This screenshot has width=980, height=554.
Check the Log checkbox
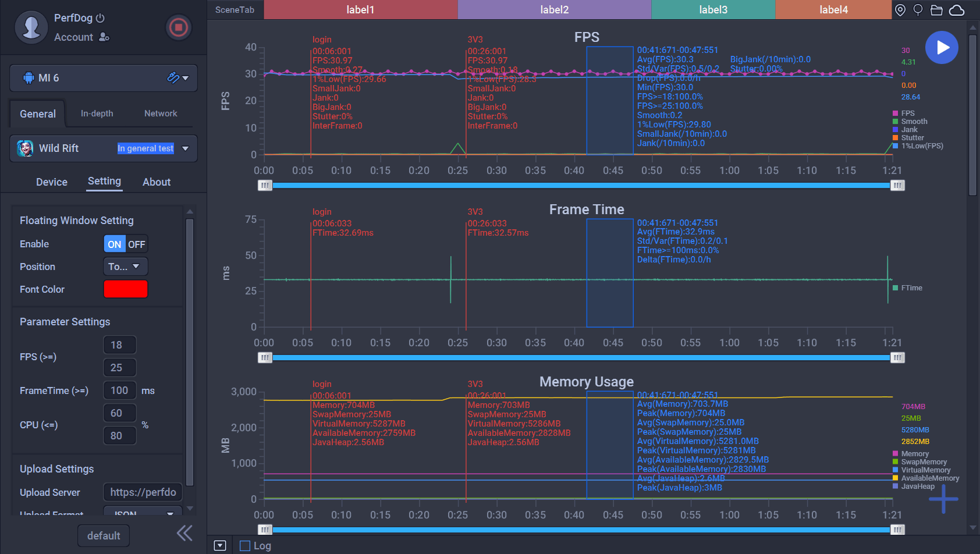245,546
